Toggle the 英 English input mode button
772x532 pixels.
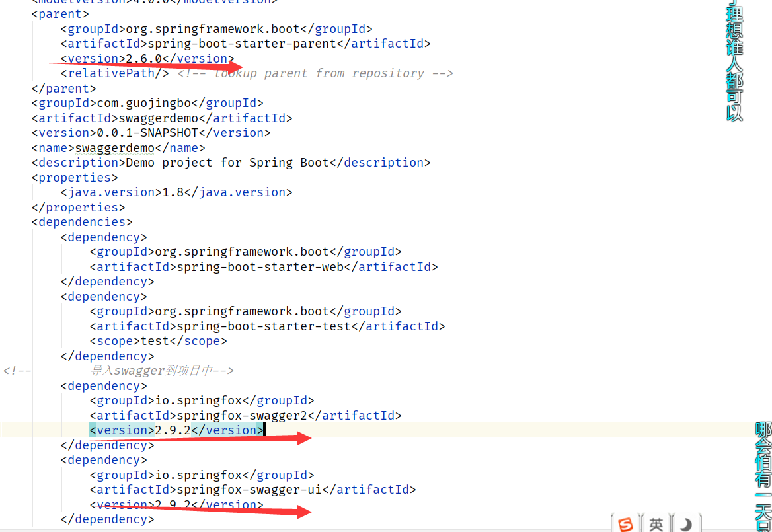(656, 525)
